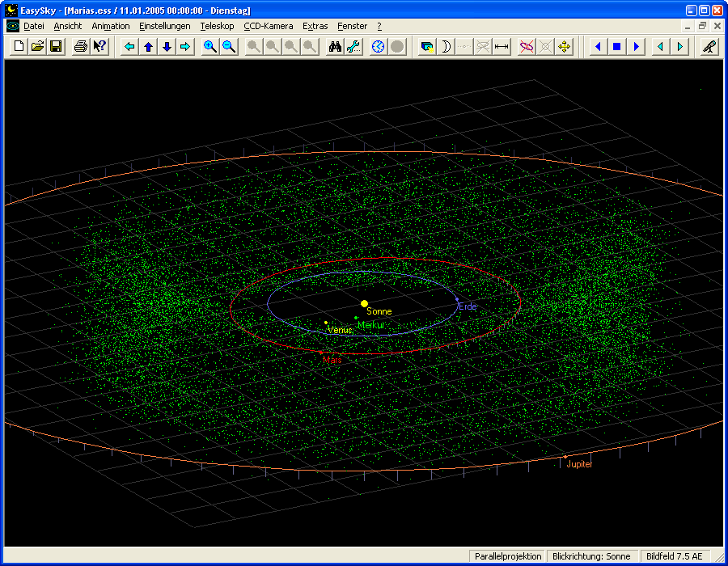Click the yellow four-way arrows icon
Image resolution: width=728 pixels, height=566 pixels.
(565, 47)
